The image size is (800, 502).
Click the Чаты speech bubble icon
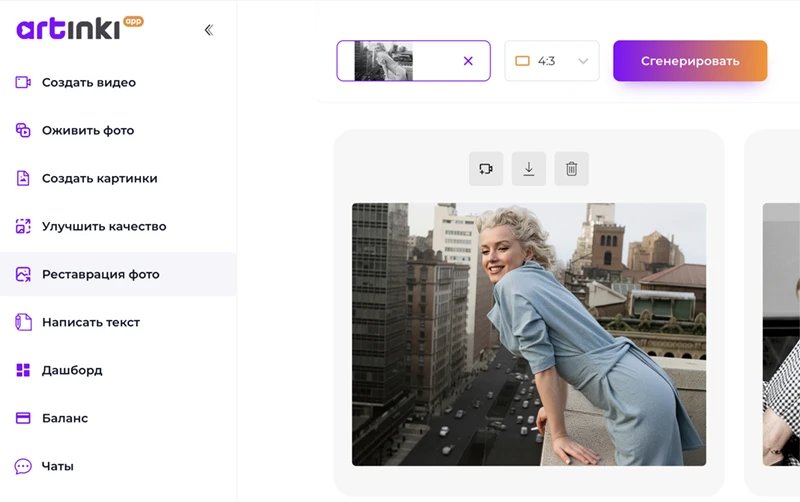[23, 466]
